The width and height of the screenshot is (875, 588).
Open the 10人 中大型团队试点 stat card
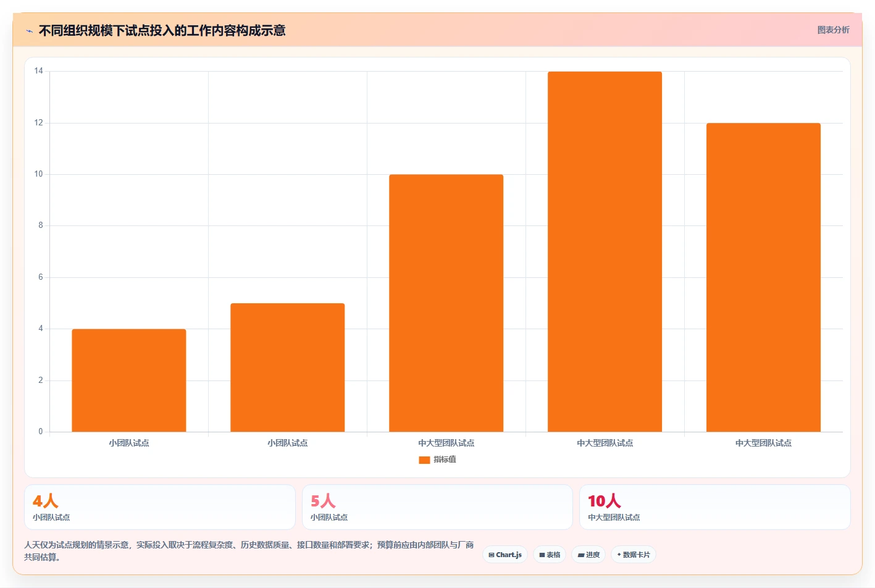point(715,507)
